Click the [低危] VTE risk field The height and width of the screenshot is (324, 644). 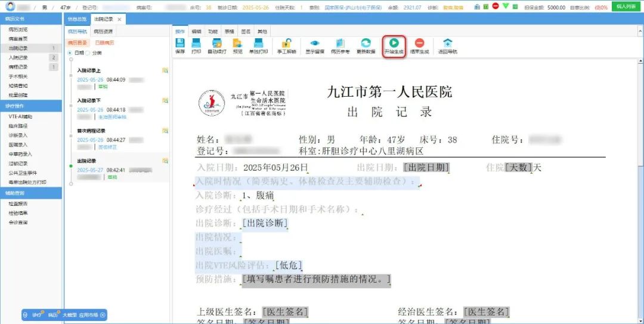[289, 265]
